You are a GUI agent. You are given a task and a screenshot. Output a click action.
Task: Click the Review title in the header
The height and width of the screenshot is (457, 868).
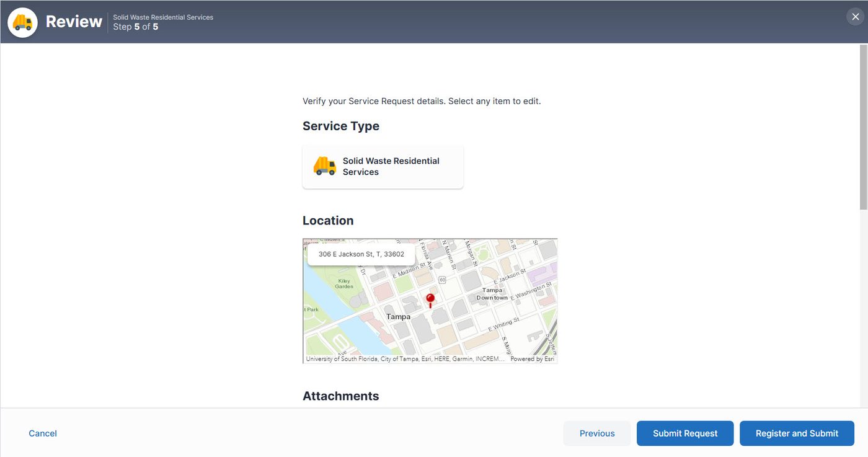[74, 22]
